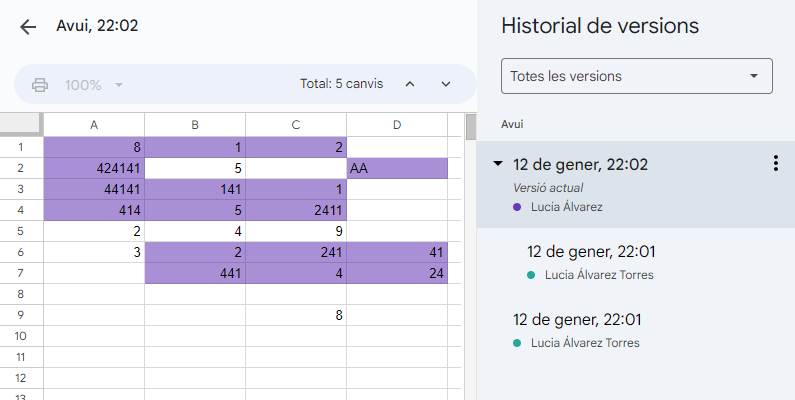Click the cell containing AA
The image size is (795, 400).
coord(397,169)
